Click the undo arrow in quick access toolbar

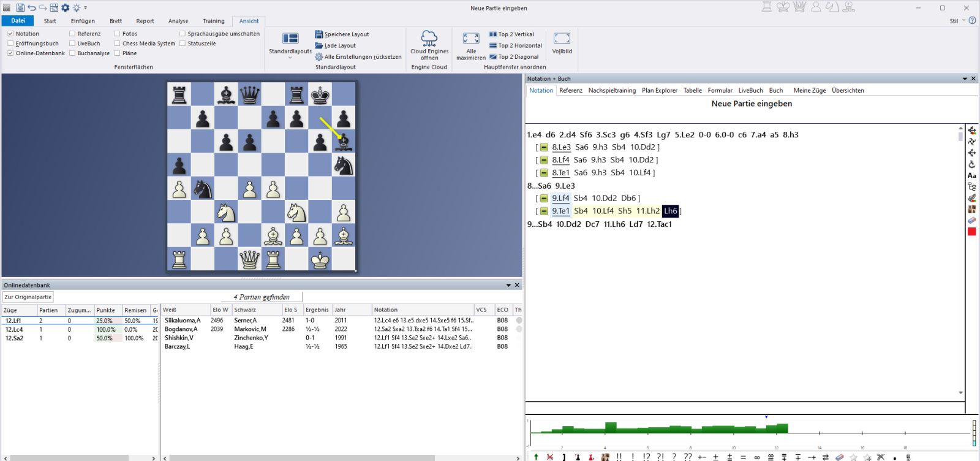pyautogui.click(x=32, y=8)
